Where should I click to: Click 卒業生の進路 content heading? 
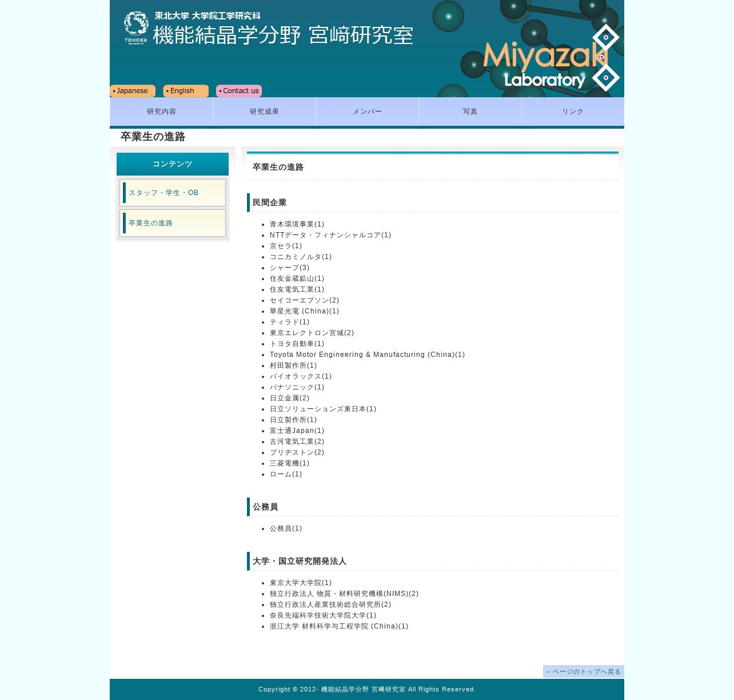[278, 167]
